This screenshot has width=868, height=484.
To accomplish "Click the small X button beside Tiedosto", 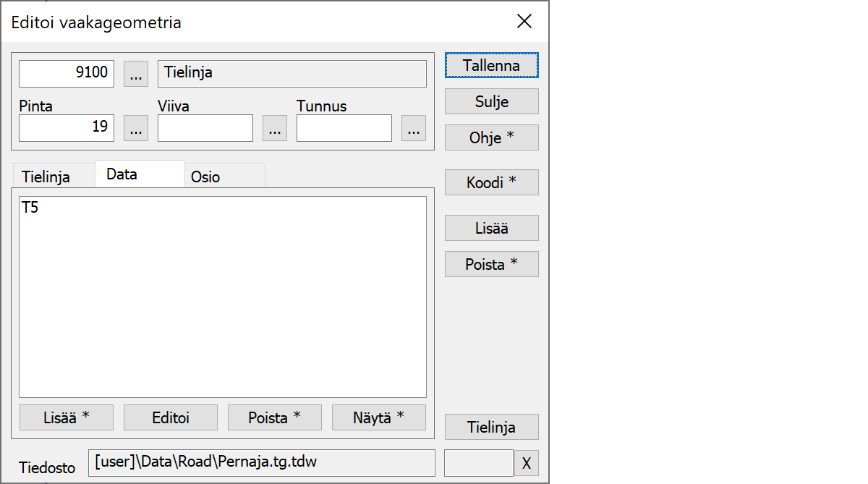I will pos(526,463).
